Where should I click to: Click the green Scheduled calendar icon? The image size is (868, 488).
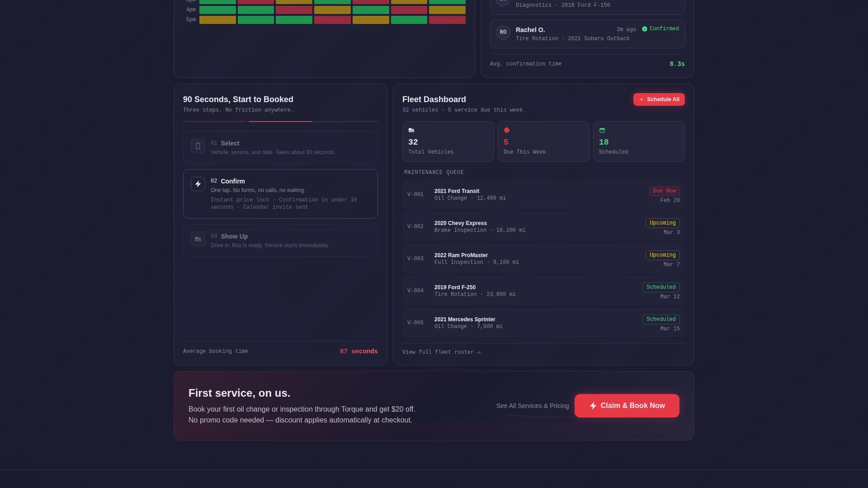[x=602, y=130]
